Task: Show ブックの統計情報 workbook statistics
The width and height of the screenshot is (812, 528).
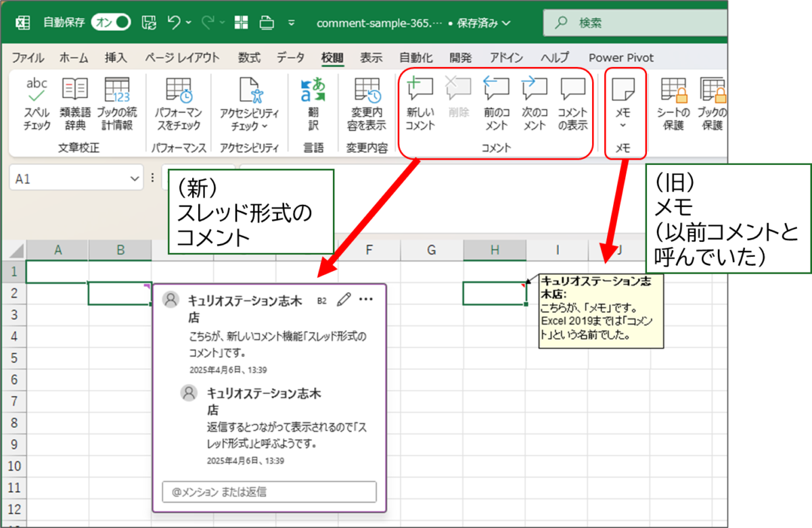Action: coord(116,103)
